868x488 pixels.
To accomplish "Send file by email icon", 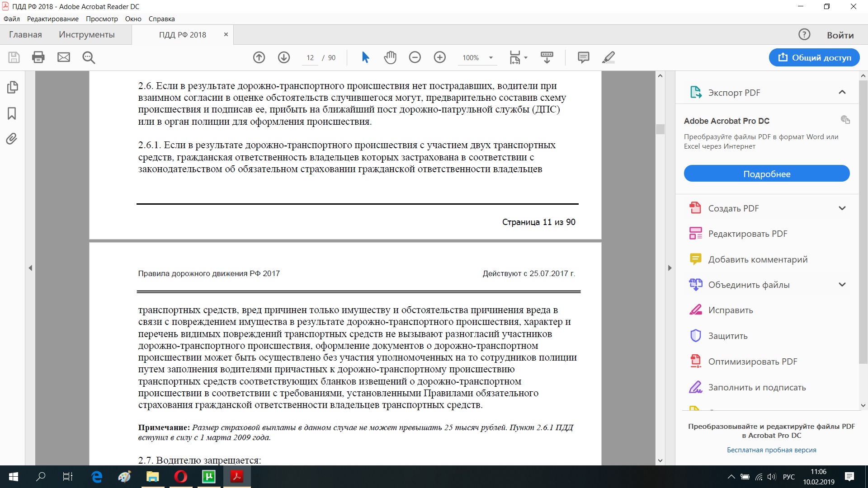I will coord(64,57).
